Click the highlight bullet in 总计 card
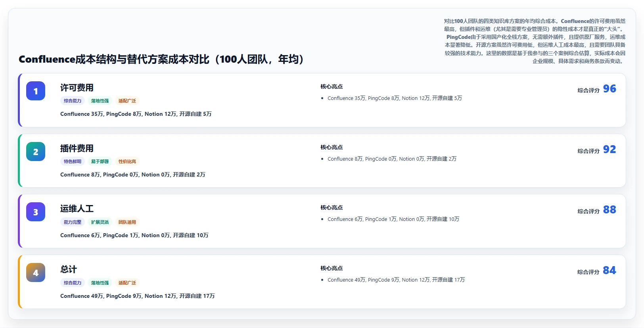 pos(396,280)
